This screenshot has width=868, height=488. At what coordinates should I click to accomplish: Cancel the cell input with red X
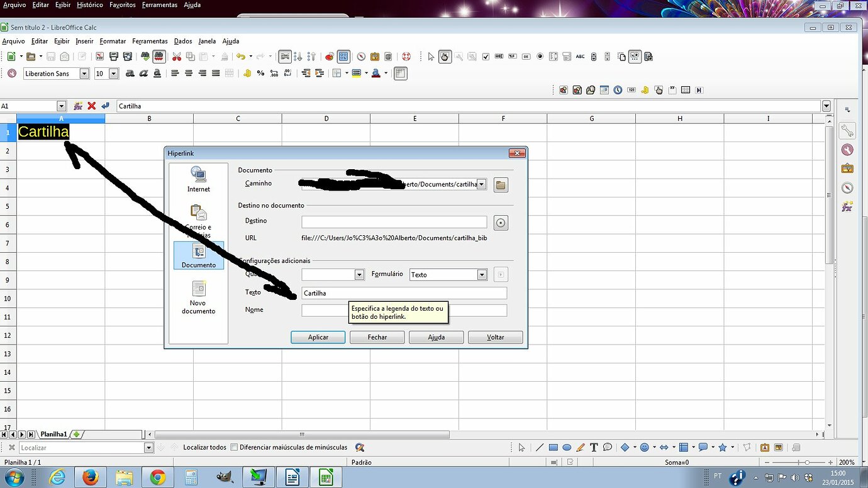coord(92,106)
